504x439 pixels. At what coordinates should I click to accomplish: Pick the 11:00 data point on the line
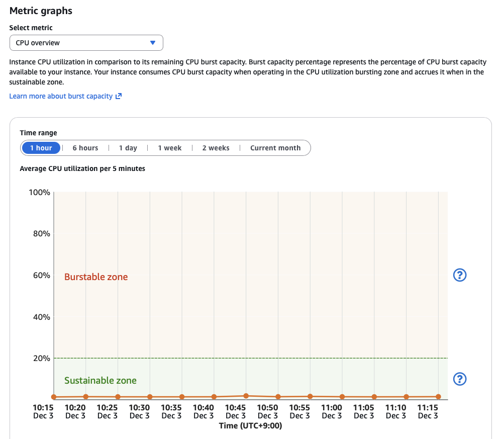pos(342,397)
